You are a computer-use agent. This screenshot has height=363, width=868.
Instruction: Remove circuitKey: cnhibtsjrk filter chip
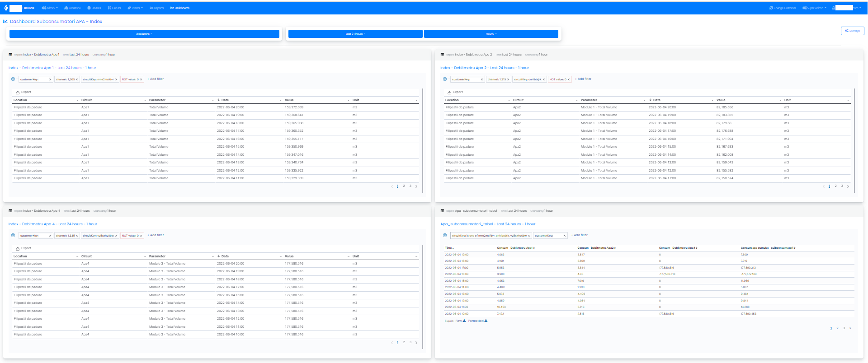(x=544, y=79)
